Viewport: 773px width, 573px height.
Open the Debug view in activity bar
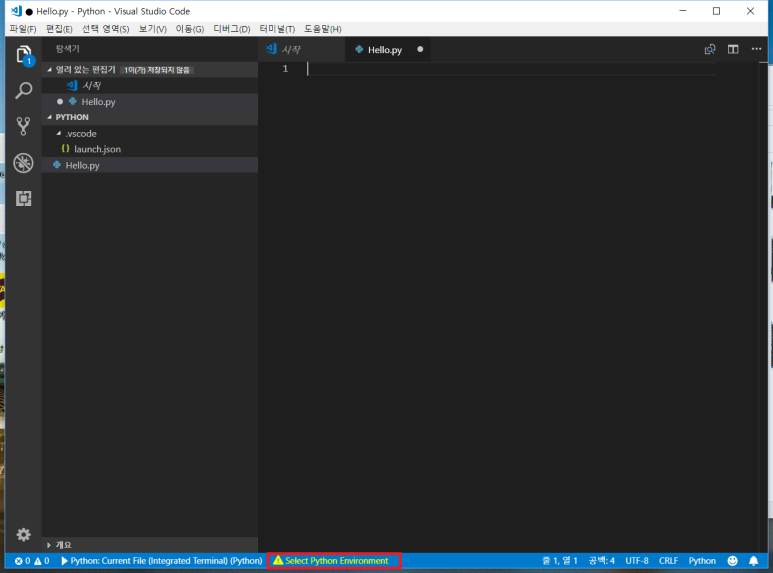pyautogui.click(x=24, y=163)
